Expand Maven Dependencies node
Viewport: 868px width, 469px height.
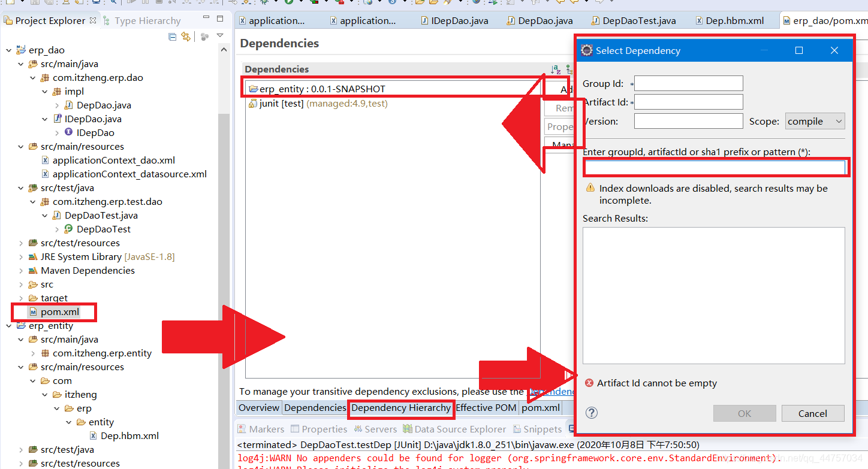point(21,271)
